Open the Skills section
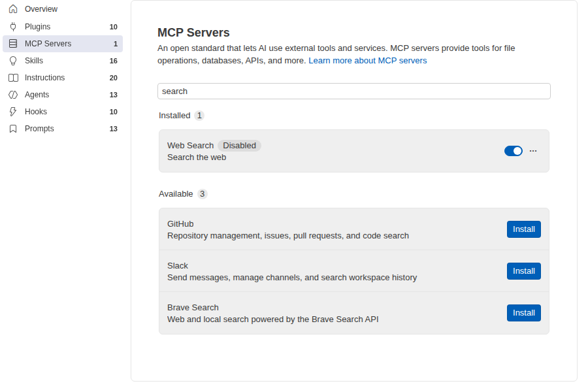Screen dimensions: 588x392 click(63, 61)
